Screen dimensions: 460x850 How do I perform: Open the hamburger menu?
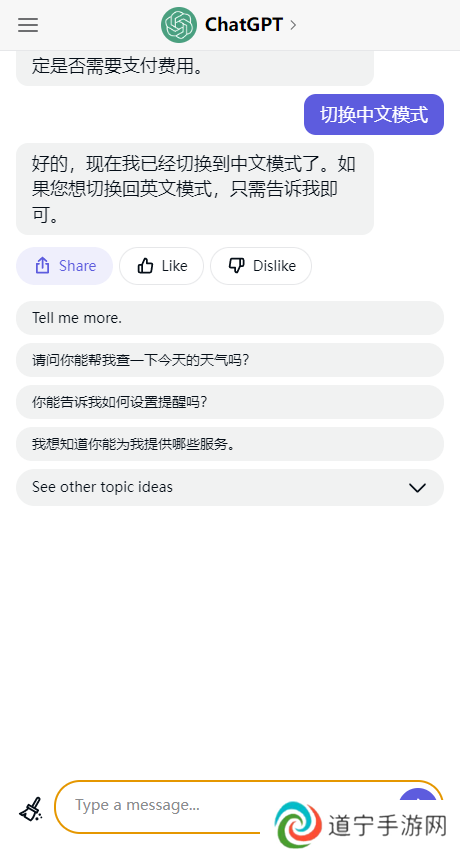point(28,25)
